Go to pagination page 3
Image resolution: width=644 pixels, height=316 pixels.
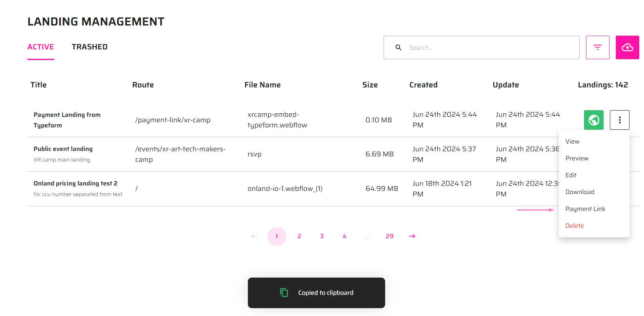pyautogui.click(x=322, y=236)
